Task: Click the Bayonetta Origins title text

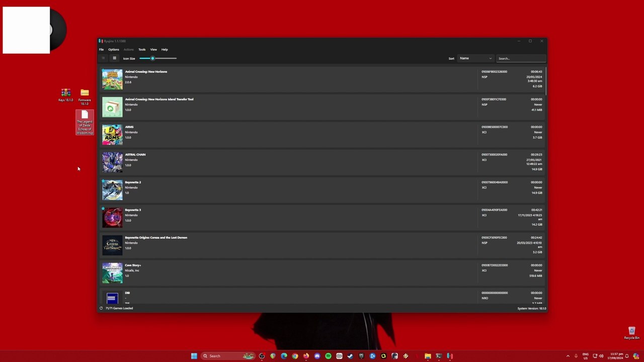Action: (x=156, y=238)
